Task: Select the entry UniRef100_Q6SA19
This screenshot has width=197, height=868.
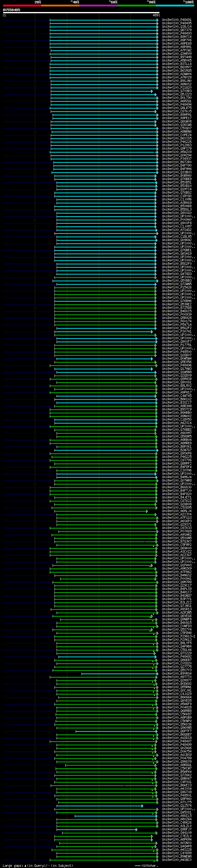Action: 176,253
